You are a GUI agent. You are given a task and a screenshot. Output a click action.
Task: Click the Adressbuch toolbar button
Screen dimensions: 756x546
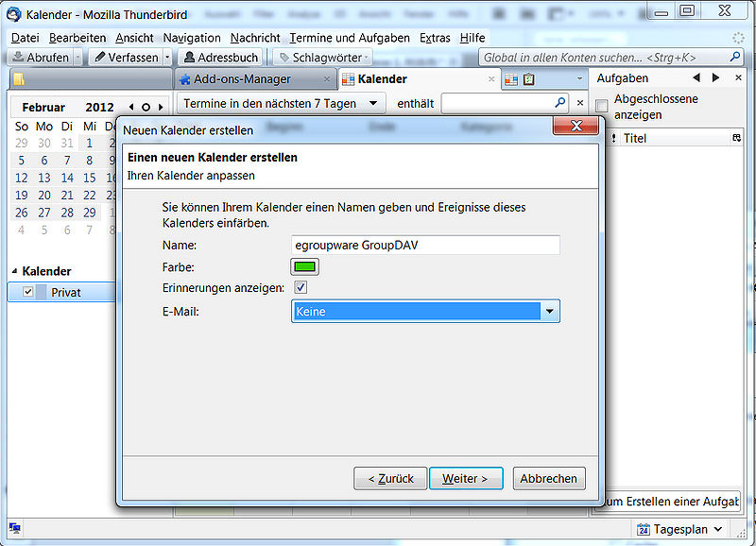tap(221, 58)
